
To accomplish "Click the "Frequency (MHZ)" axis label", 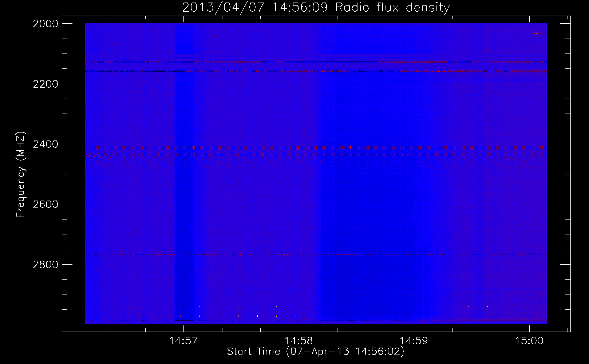I will (21, 175).
